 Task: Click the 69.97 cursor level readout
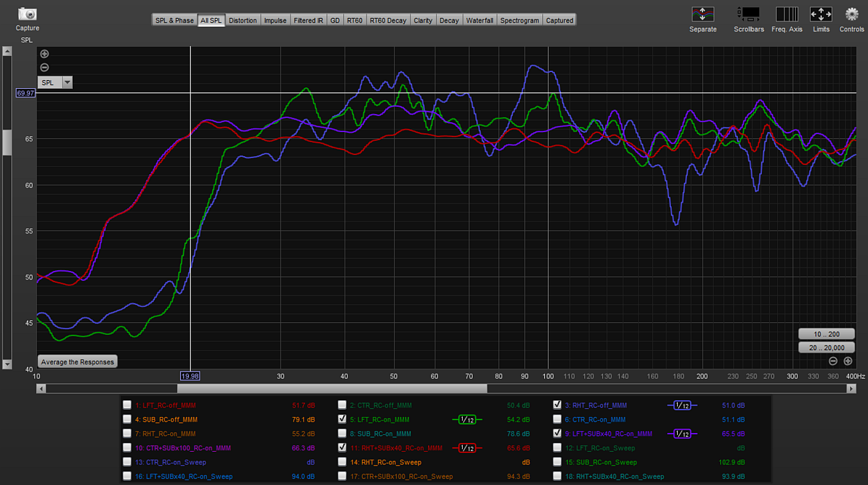(25, 93)
